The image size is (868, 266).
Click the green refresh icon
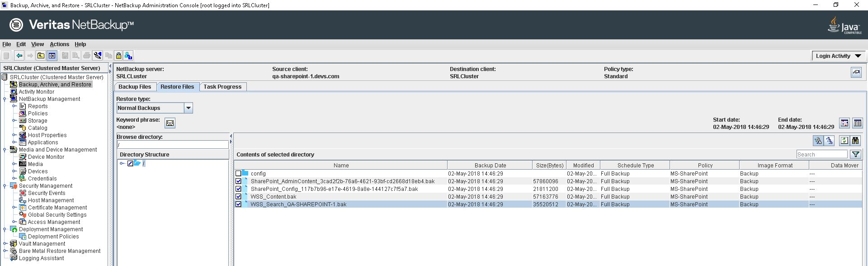point(844,141)
